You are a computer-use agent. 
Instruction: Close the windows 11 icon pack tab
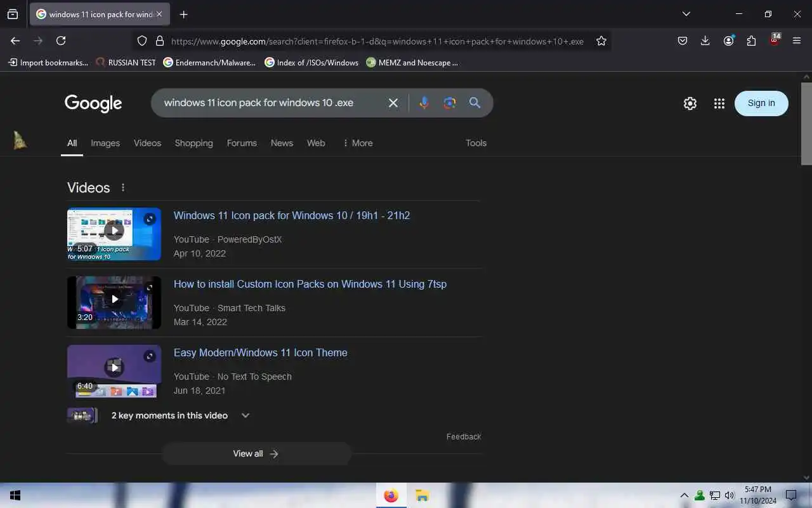(159, 14)
